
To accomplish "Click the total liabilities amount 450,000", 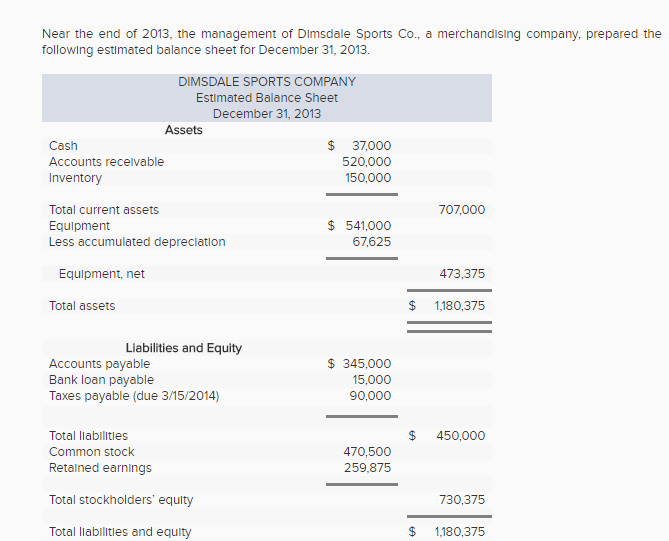I will pyautogui.click(x=460, y=436).
